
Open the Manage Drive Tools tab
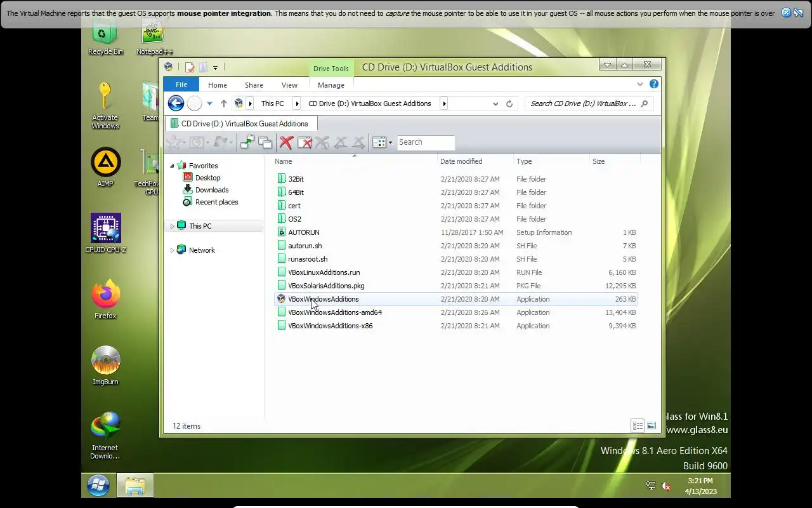click(331, 85)
